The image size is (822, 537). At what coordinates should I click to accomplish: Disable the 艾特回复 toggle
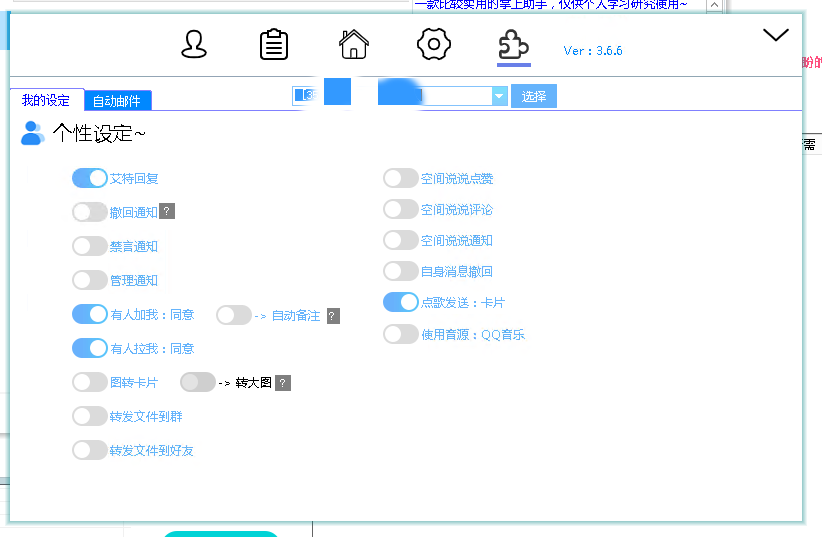tap(90, 178)
